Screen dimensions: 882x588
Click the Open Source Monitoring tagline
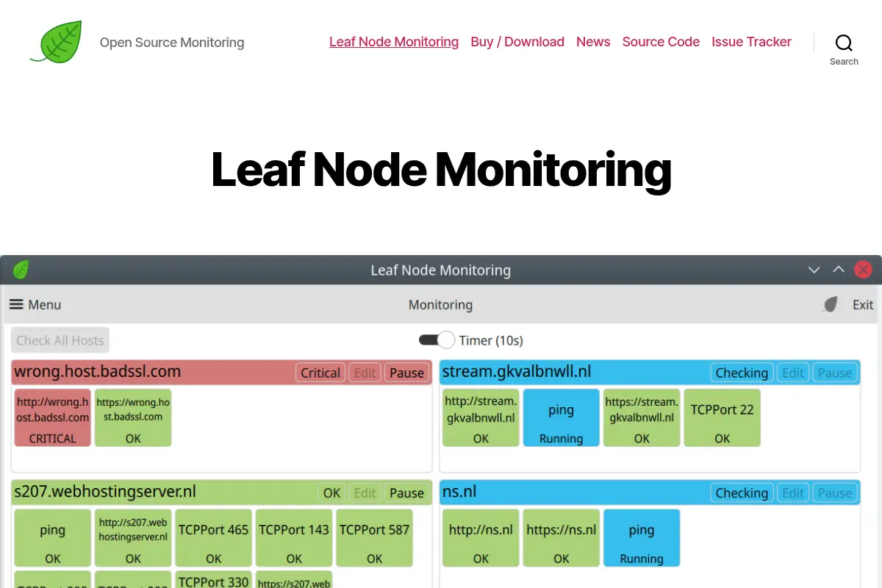pos(172,43)
